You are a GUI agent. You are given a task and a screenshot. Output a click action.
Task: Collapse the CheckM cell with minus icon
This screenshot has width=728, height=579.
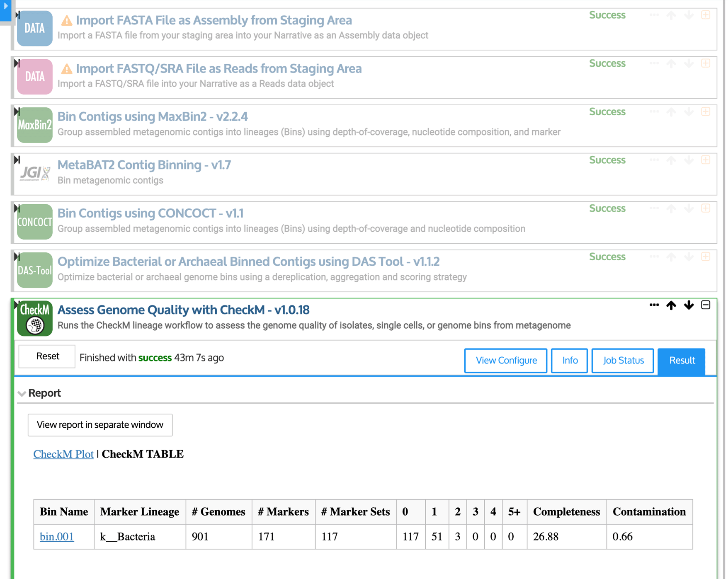(706, 305)
